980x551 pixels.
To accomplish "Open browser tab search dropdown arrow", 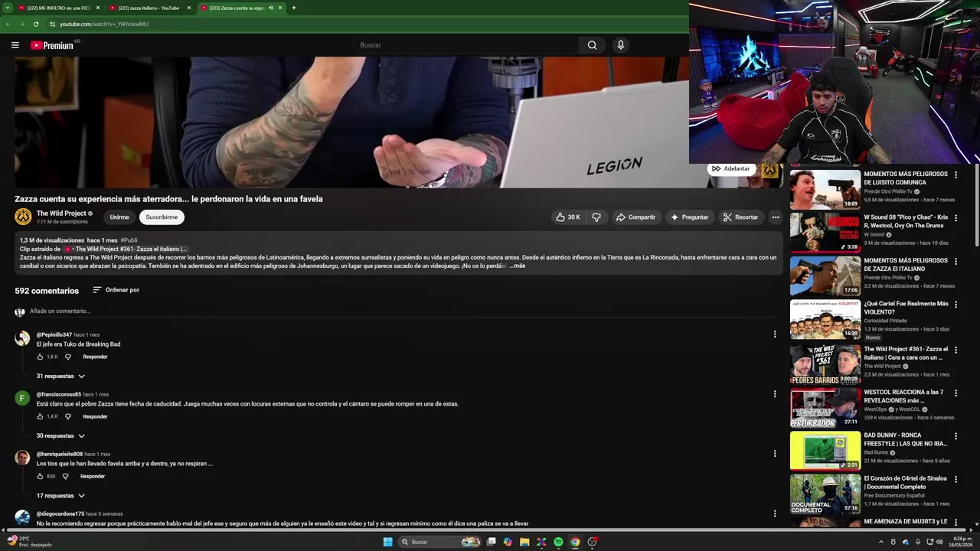I will [x=6, y=8].
